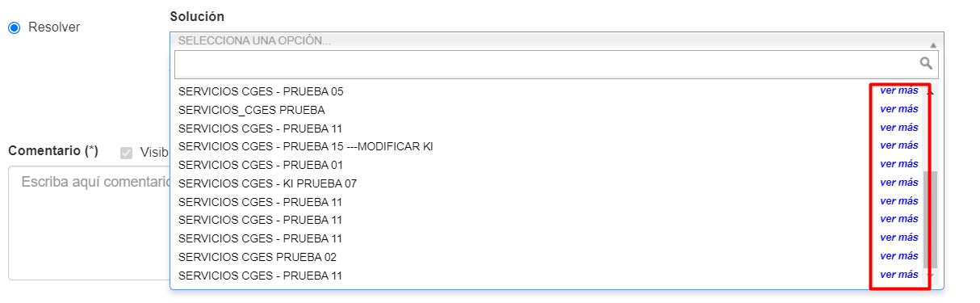Choose 'SERVICIOS_CGES PRUEBA' option
The image size is (980, 303).
pyautogui.click(x=251, y=110)
